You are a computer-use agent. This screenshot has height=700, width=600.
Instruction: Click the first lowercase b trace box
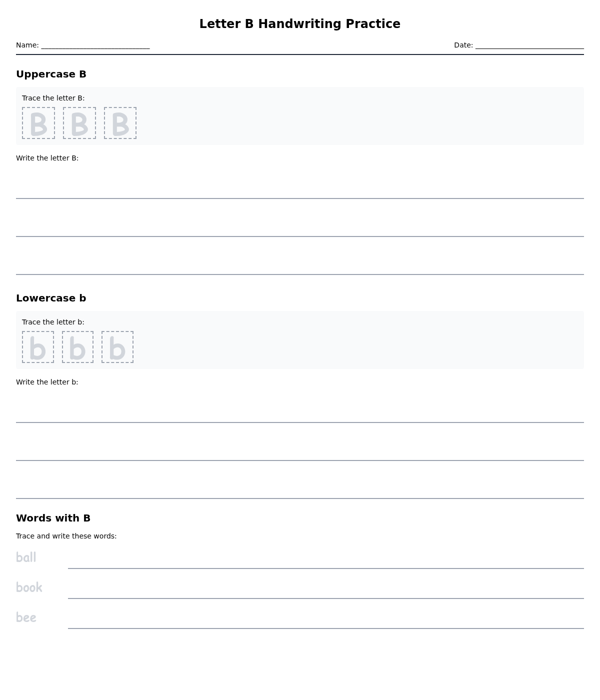pyautogui.click(x=38, y=347)
